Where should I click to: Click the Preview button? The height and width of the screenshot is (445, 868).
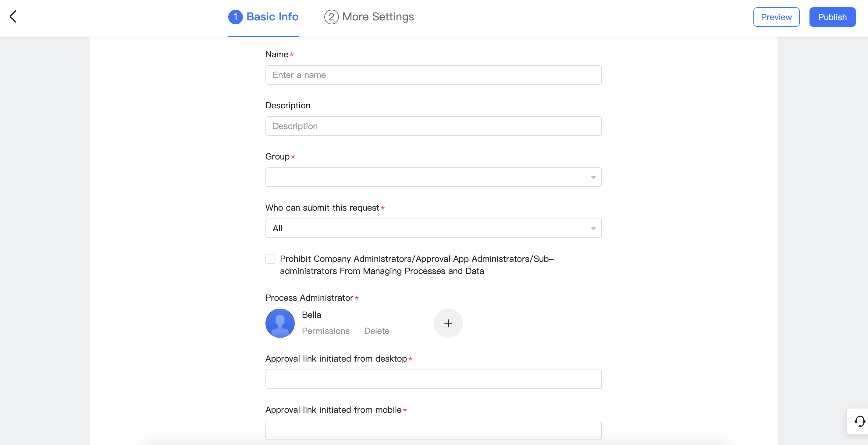click(776, 17)
